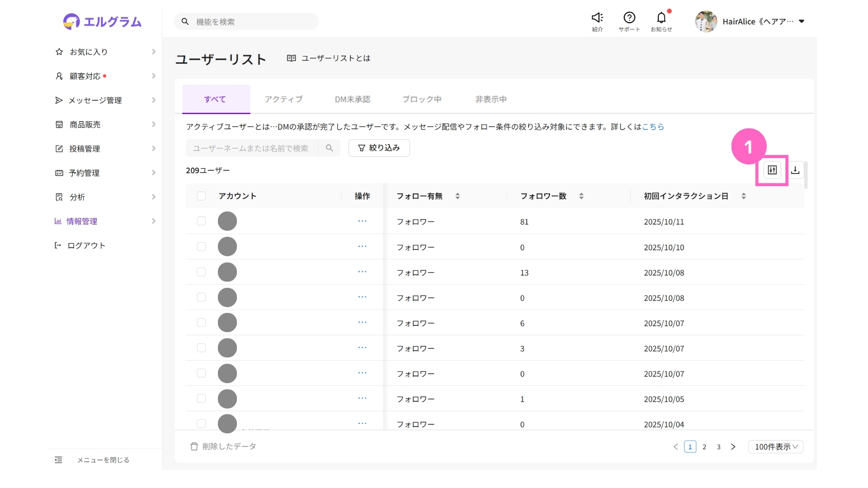This screenshot has height=488, width=868.
Task: Click the megaphone referral icon
Action: [x=597, y=18]
